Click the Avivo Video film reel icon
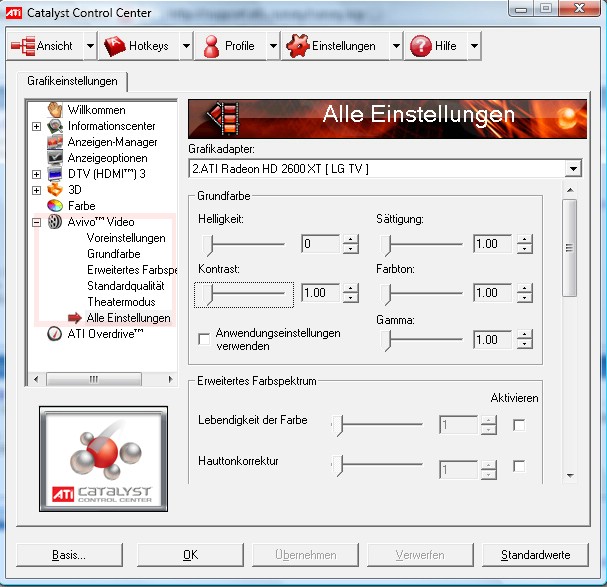 point(55,222)
